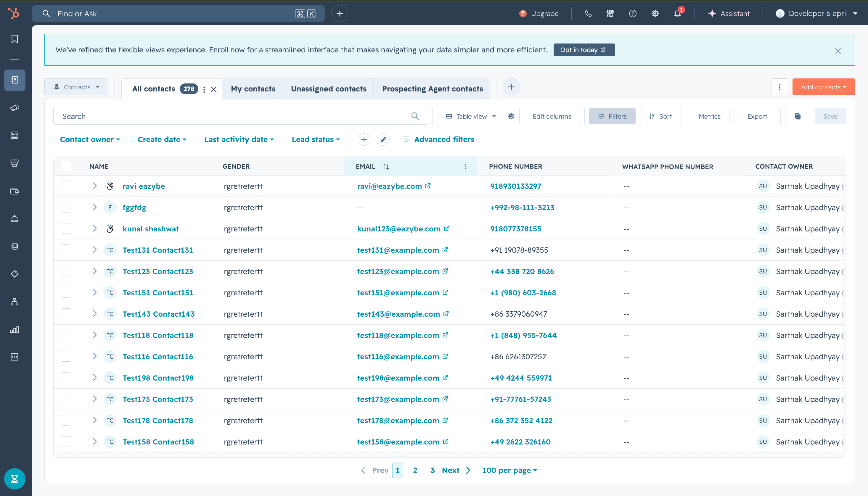868x496 pixels.
Task: Open the 100 per page dropdown
Action: click(509, 471)
